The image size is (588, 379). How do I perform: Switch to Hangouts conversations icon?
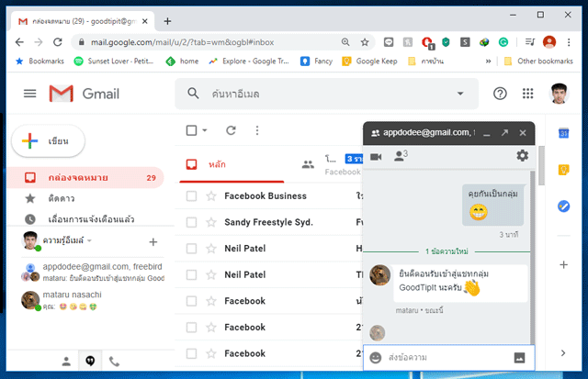(x=90, y=361)
